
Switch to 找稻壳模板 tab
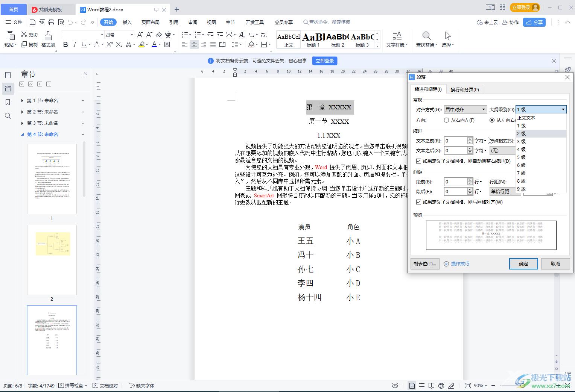tap(50, 9)
